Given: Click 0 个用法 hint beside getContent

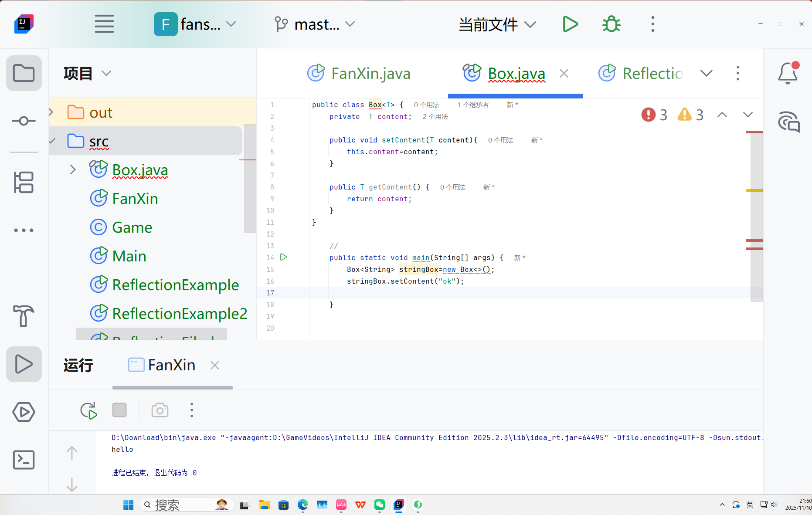Looking at the screenshot, I should pyautogui.click(x=453, y=187).
